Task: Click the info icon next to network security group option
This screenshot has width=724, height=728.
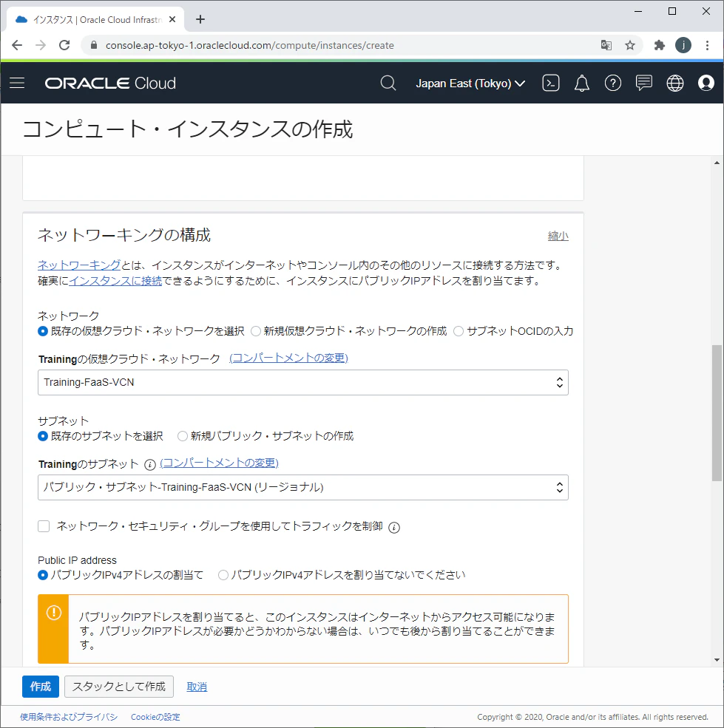Action: click(x=394, y=528)
